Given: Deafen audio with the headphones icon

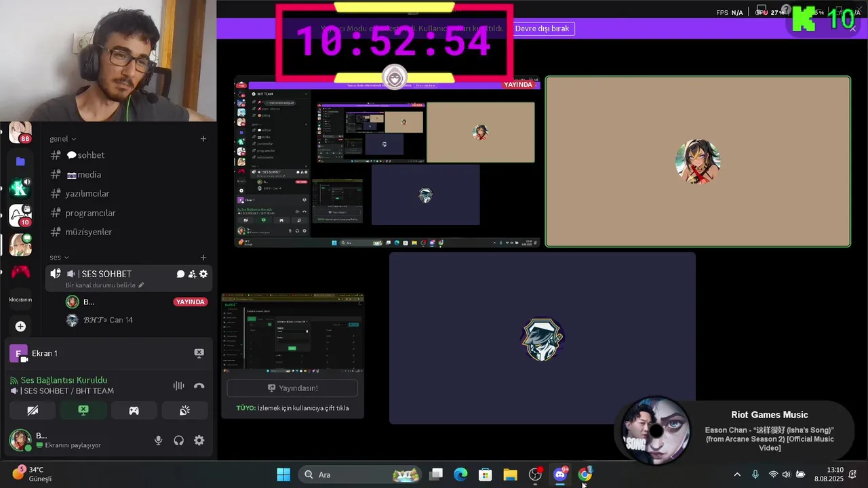Looking at the screenshot, I should [178, 441].
